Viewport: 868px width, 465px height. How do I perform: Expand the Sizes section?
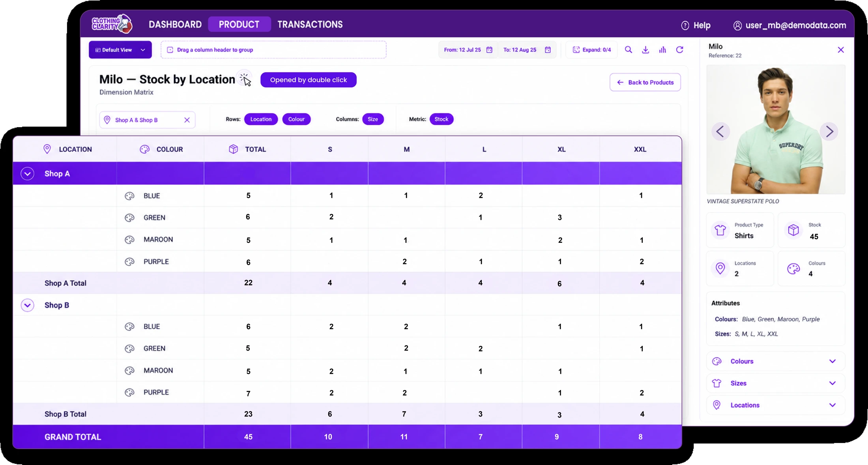[775, 383]
